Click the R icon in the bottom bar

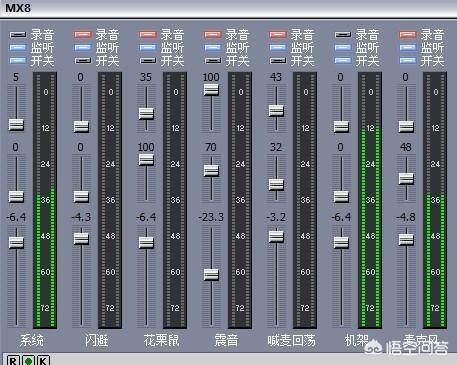13,360
